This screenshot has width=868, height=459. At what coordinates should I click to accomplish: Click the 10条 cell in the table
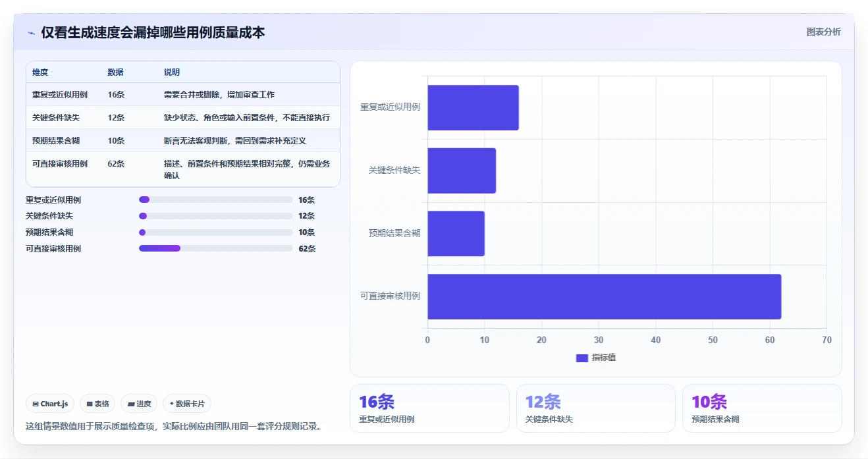(x=116, y=141)
